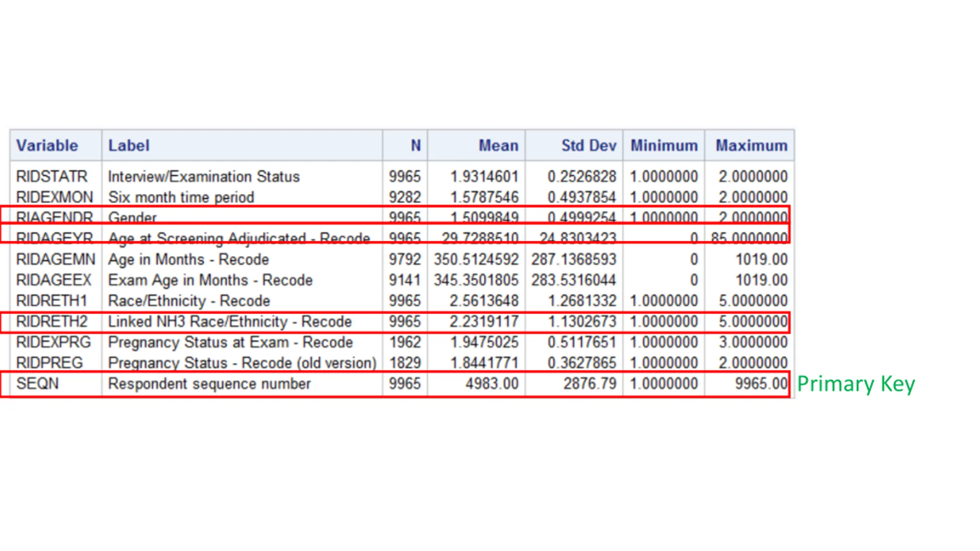The height and width of the screenshot is (551, 980).
Task: Click the std dev value 0.3627865
Action: tap(582, 363)
